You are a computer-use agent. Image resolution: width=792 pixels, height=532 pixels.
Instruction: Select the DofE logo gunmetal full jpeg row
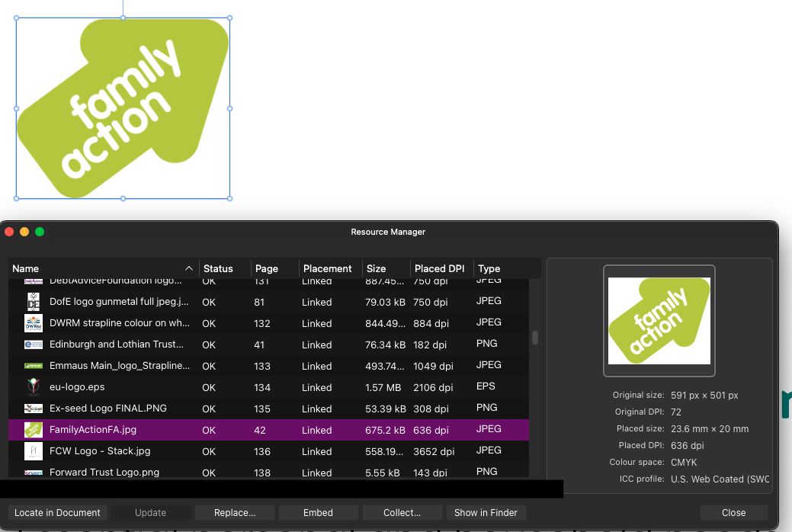click(x=269, y=302)
